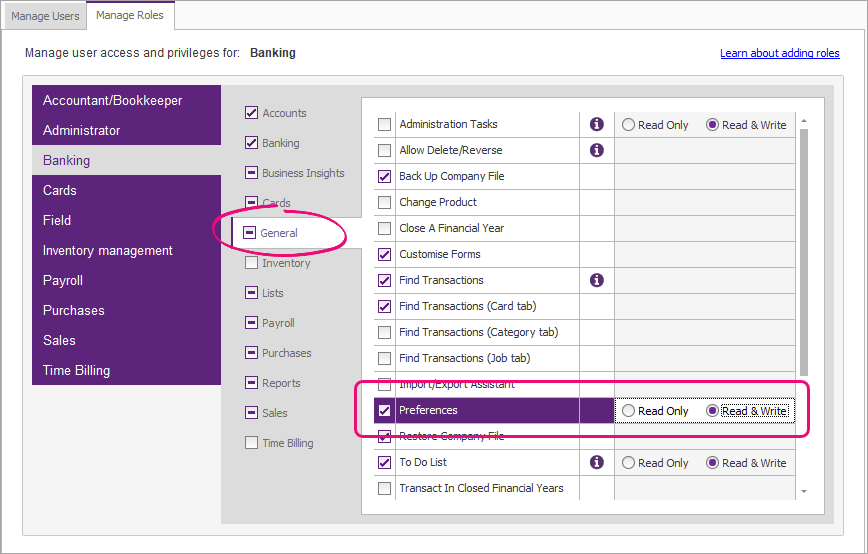Toggle the Accounts category checkbox
This screenshot has width=868, height=554.
251,113
